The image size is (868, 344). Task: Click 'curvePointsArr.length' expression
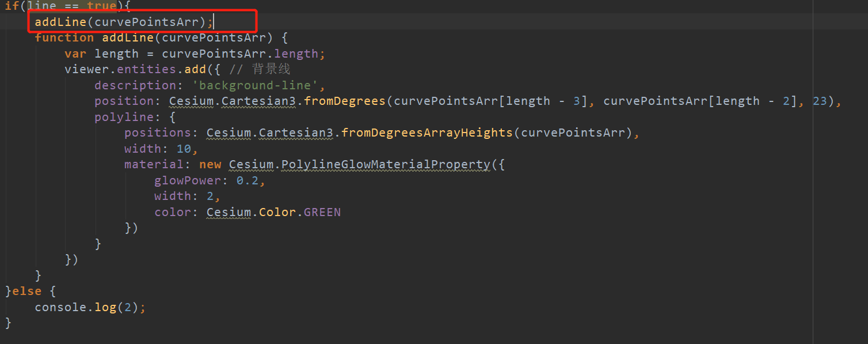click(x=240, y=54)
